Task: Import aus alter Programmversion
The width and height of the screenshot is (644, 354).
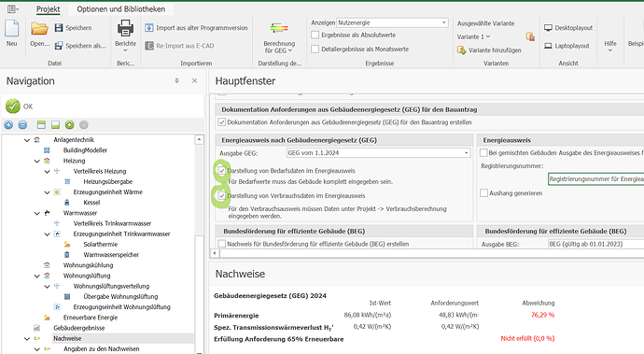Action: 196,28
